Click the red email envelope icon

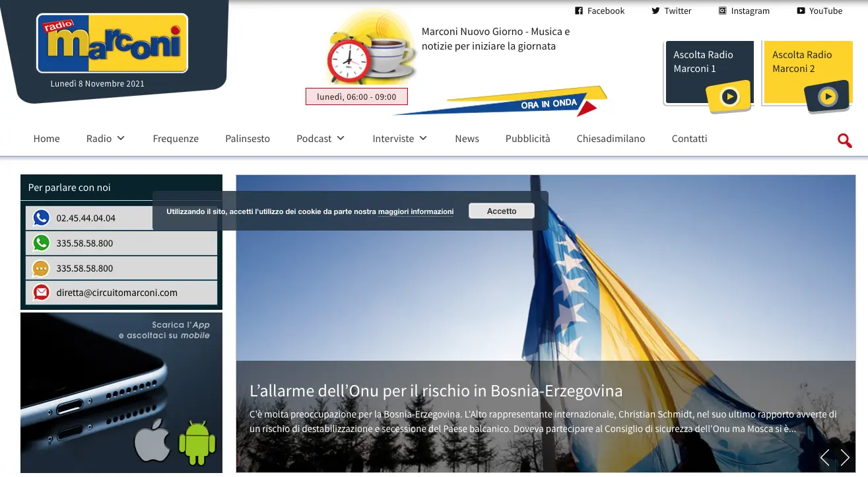pyautogui.click(x=41, y=293)
